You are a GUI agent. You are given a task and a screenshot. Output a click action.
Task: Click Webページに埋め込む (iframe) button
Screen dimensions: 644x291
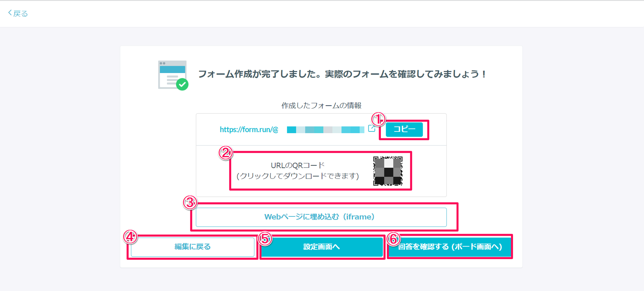point(321,217)
